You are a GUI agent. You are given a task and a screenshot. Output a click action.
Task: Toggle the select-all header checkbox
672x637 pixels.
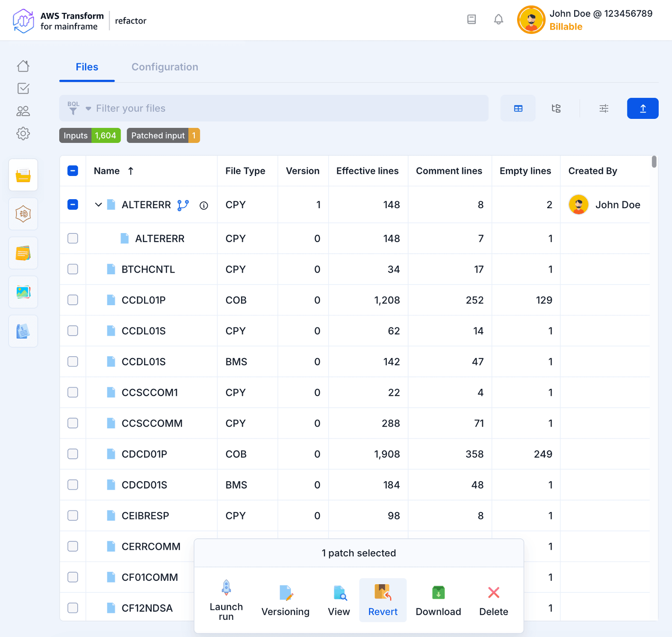click(x=73, y=171)
